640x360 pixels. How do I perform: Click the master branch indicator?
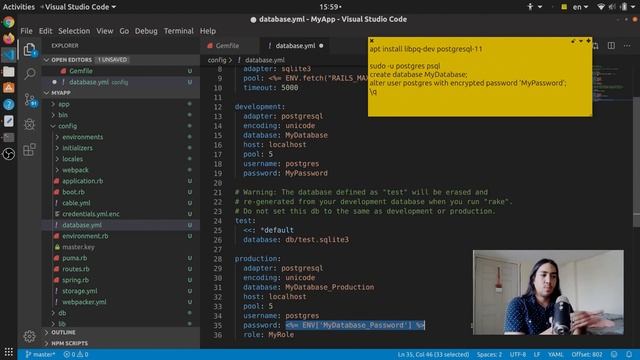[40, 354]
